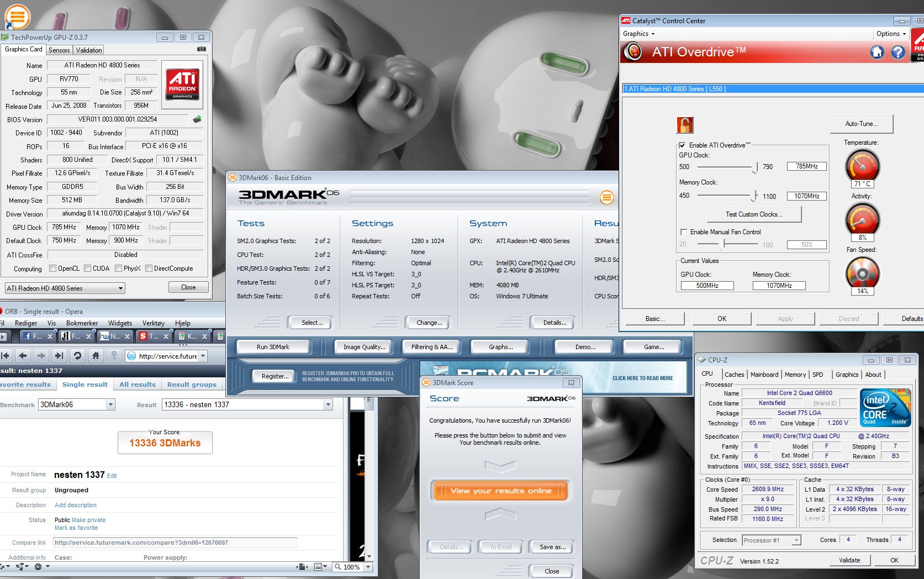Open the Bokmerker menu in Opera
Viewport: 924px width, 579px height.
pos(82,323)
